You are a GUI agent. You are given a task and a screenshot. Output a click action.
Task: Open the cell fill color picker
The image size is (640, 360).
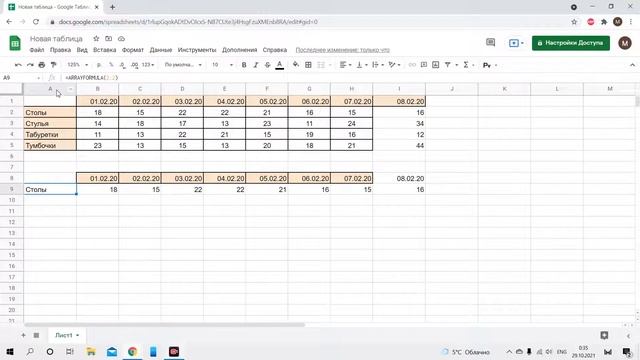(296, 65)
